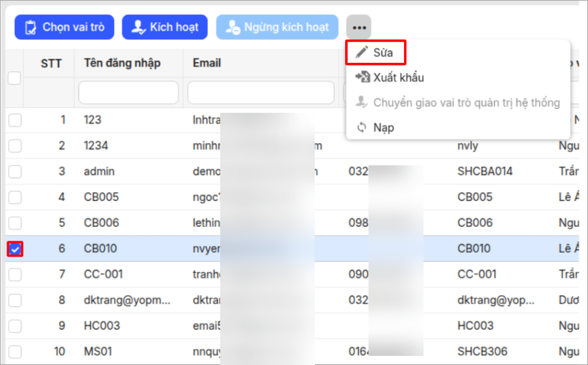Image resolution: width=588 pixels, height=365 pixels.
Task: Click the user-check icon on Kích hoạt
Action: (x=138, y=28)
